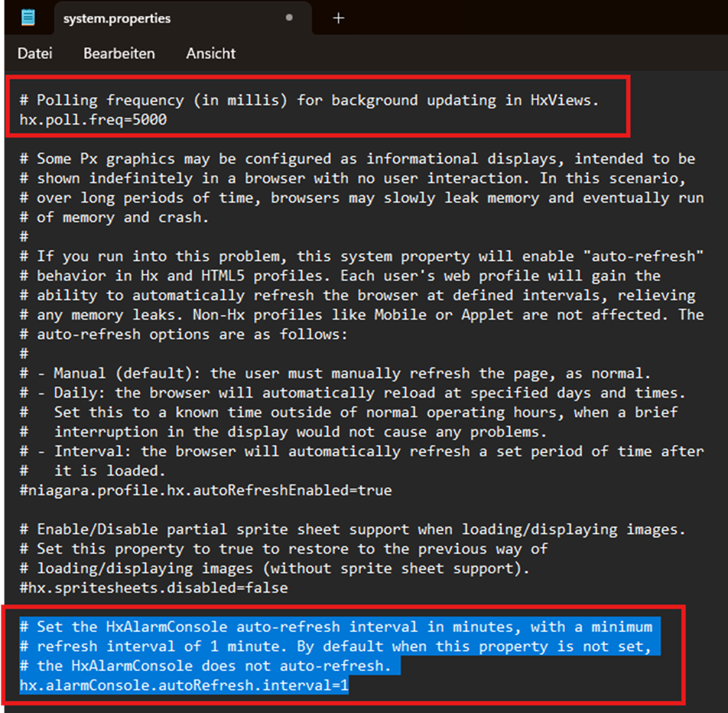Viewport: 728px width, 713px height.
Task: Open the Ansicht menu
Action: tap(211, 54)
